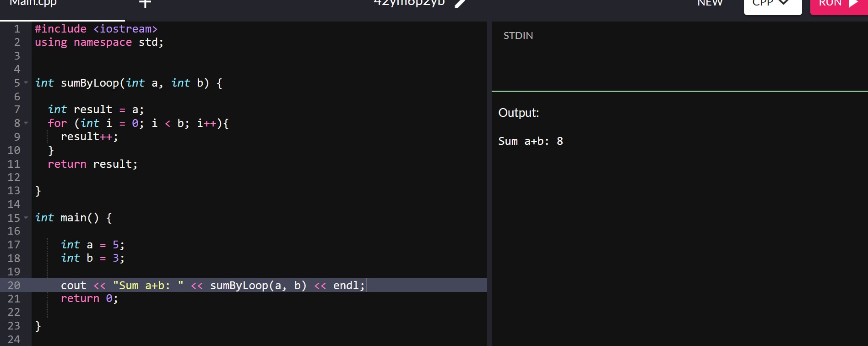Click line number 1 in the gutter
This screenshot has height=346, width=868.
tap(17, 29)
